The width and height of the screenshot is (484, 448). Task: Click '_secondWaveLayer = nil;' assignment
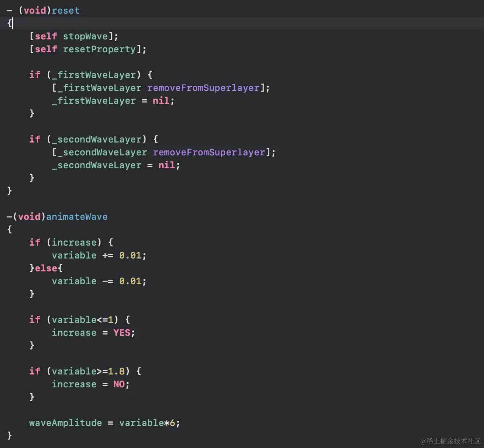click(116, 165)
